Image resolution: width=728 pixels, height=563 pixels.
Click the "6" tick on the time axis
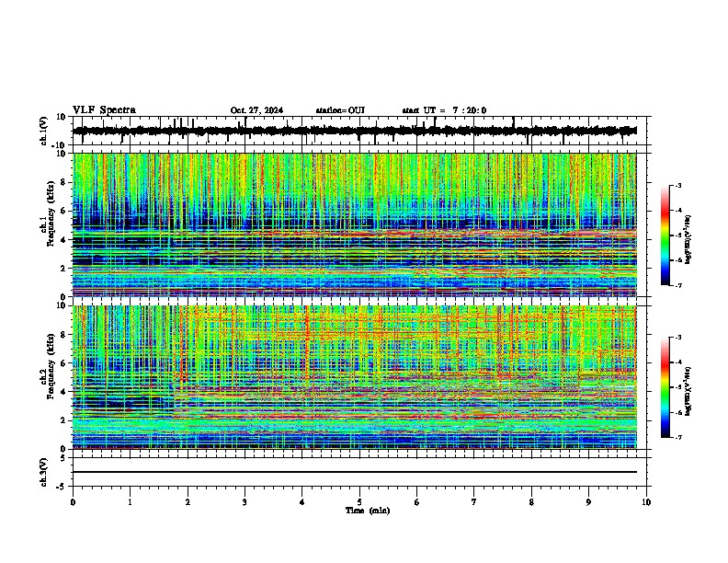[417, 502]
